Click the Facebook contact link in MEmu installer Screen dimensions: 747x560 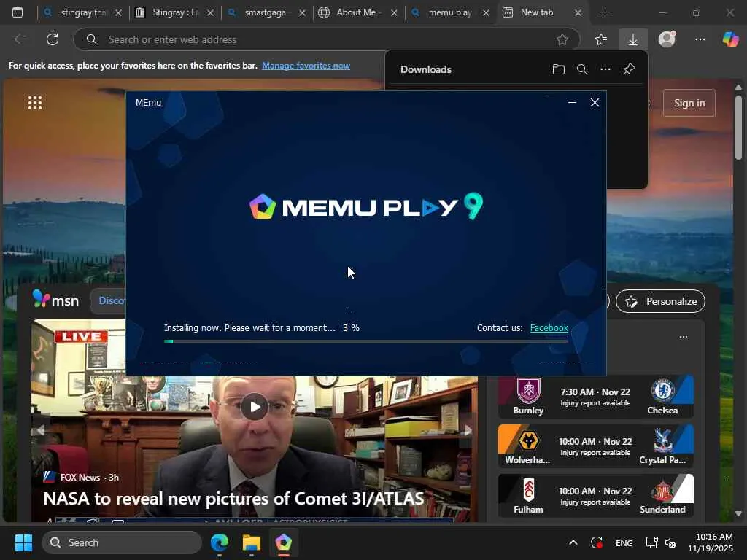coord(549,327)
